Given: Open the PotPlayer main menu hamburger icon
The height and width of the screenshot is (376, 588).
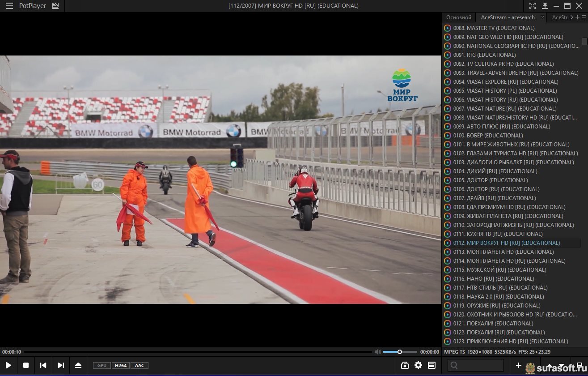Looking at the screenshot, I should pyautogui.click(x=9, y=6).
